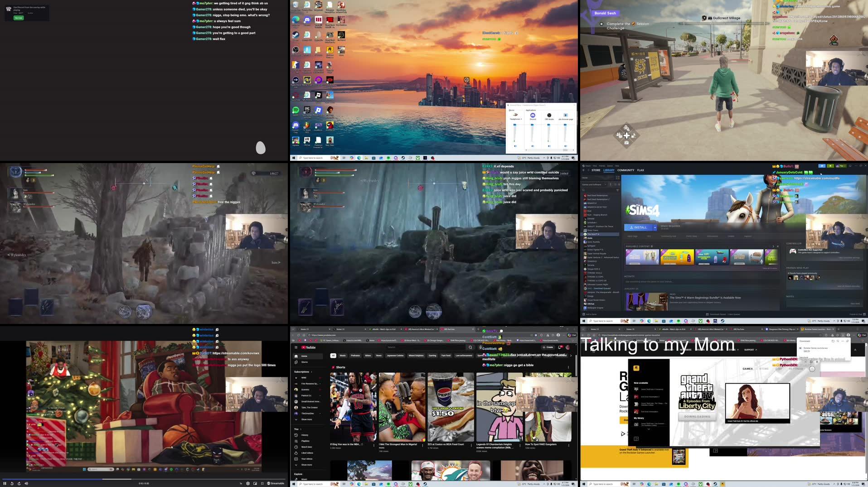Toggle picture-in-picture on the Streamable player

point(255,483)
